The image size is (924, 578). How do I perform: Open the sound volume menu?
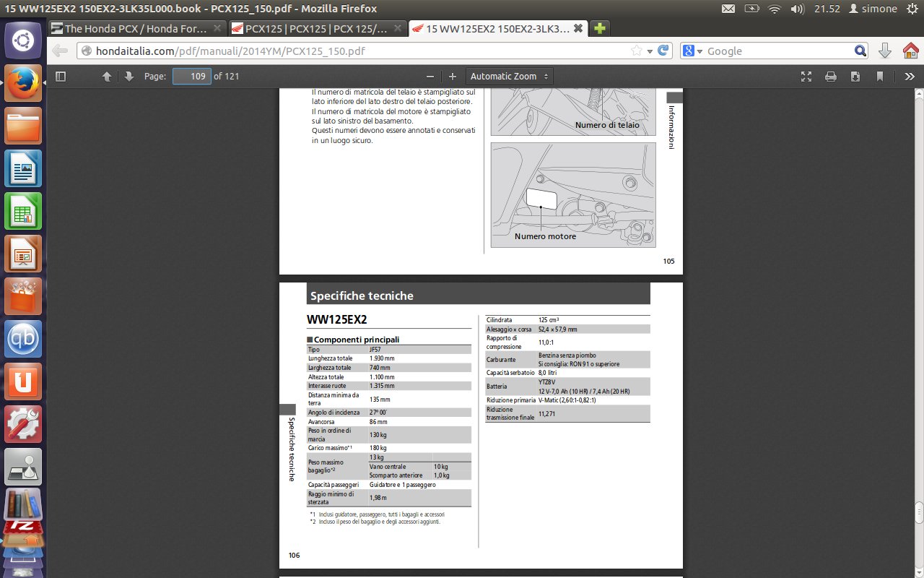(797, 9)
